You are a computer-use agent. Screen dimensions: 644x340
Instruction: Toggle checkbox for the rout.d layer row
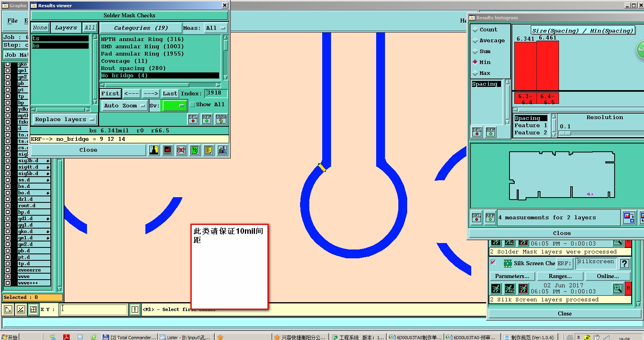point(8,206)
